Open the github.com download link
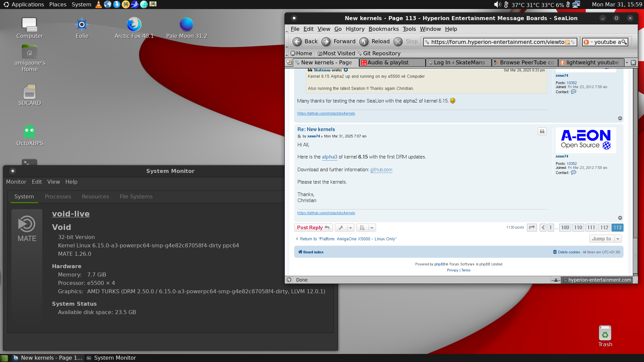644x362 pixels. point(381,170)
